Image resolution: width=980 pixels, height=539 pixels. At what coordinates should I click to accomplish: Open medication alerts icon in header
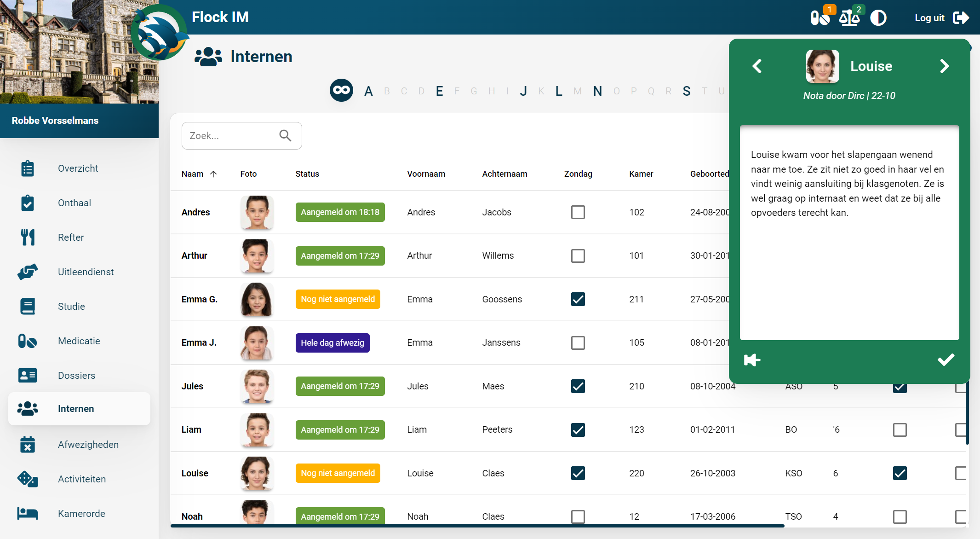coord(820,18)
